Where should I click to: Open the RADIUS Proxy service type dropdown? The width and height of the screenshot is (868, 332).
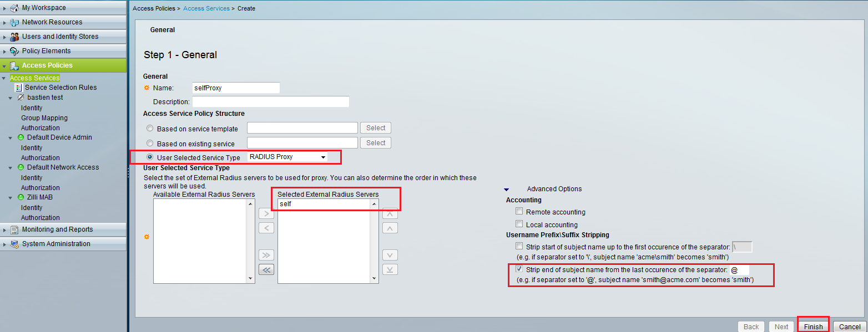coord(287,157)
